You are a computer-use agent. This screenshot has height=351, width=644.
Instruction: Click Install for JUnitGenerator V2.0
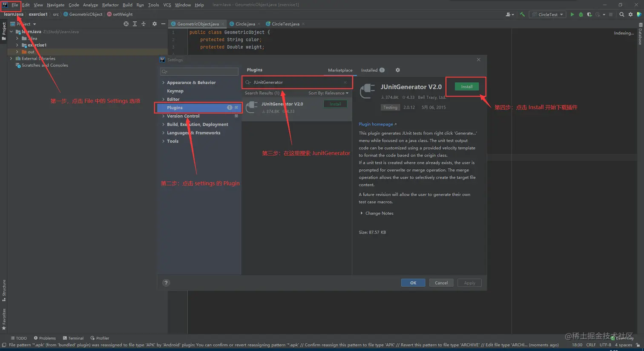coord(466,86)
